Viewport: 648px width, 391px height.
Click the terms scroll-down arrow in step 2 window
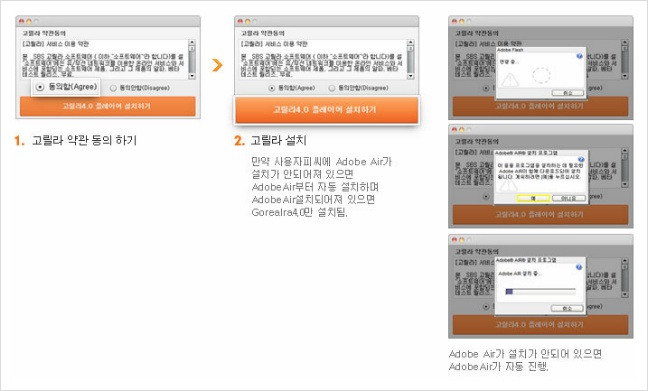pyautogui.click(x=410, y=76)
